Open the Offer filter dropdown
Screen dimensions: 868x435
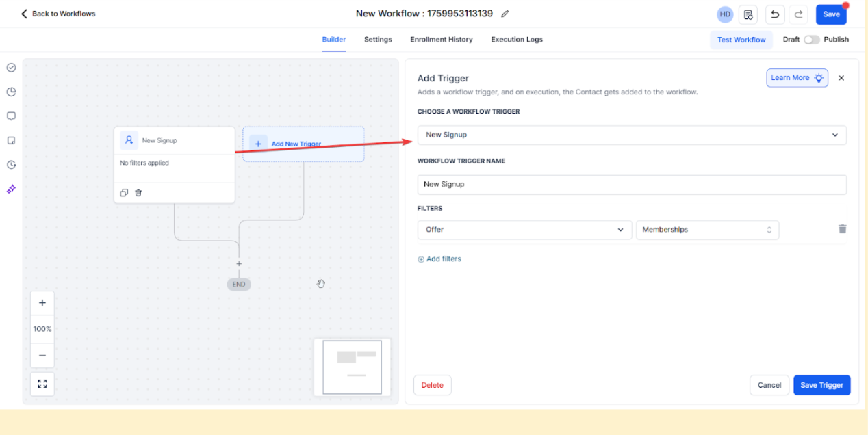(524, 230)
